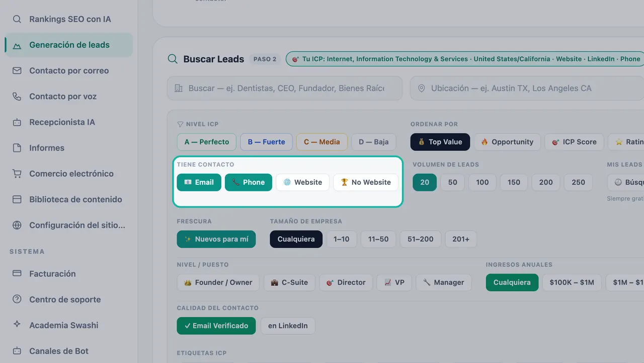
Task: Click the phone icon for Contacto por voz
Action: [17, 96]
